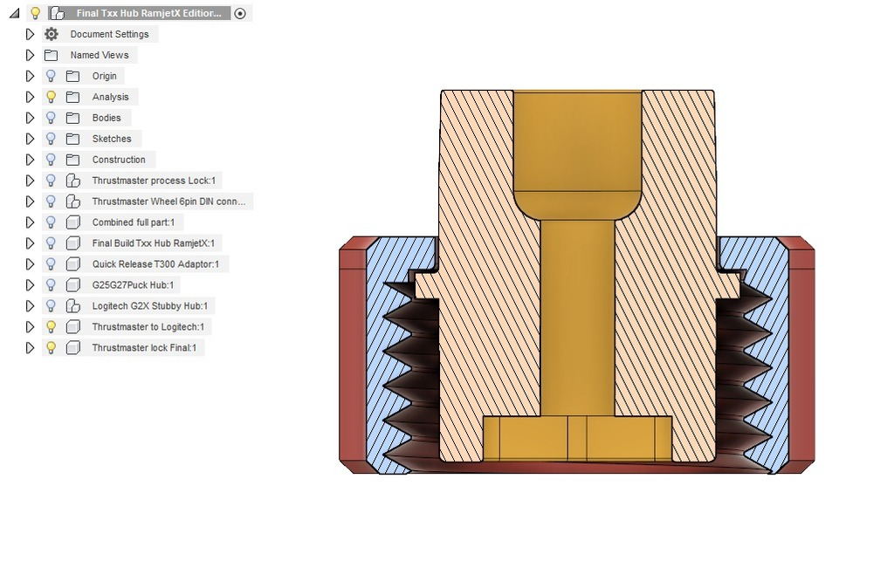Hide Thrustmaster lock Final:1 via lightbulb
Image resolution: width=894 pixels, height=588 pixels.
[51, 348]
